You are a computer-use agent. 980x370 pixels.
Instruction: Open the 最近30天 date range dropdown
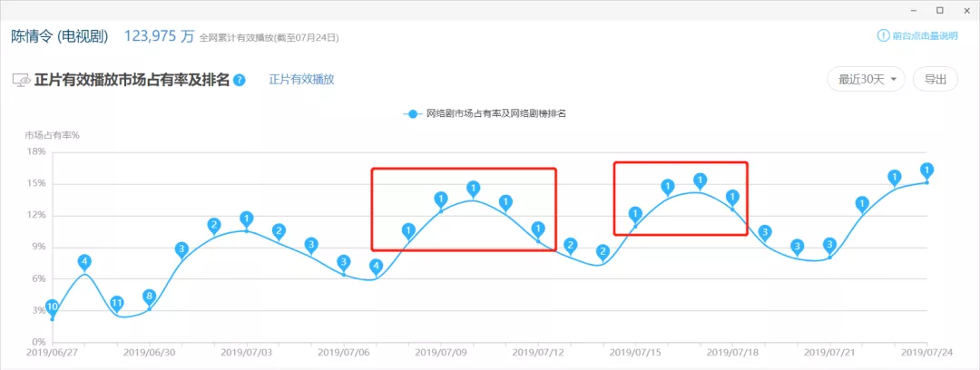[867, 79]
